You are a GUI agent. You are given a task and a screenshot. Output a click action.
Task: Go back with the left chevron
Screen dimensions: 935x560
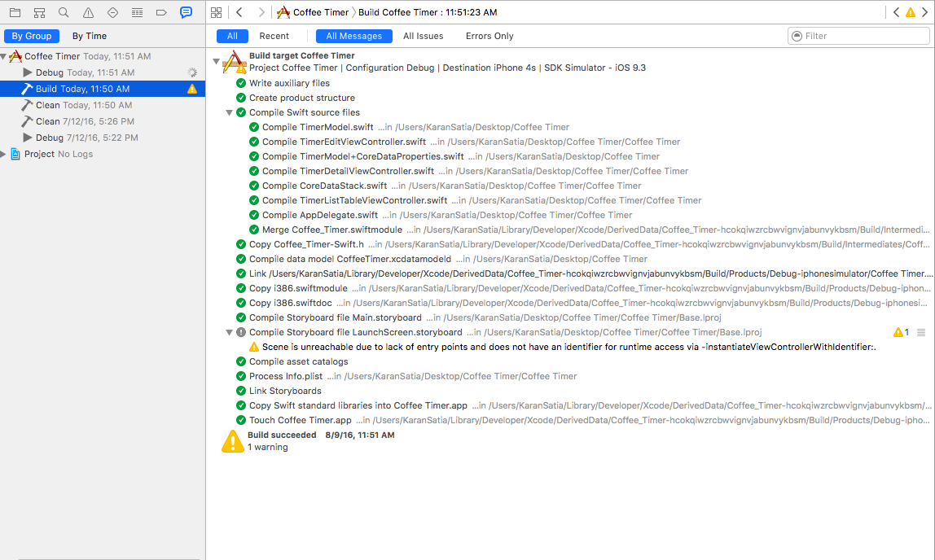pyautogui.click(x=239, y=12)
